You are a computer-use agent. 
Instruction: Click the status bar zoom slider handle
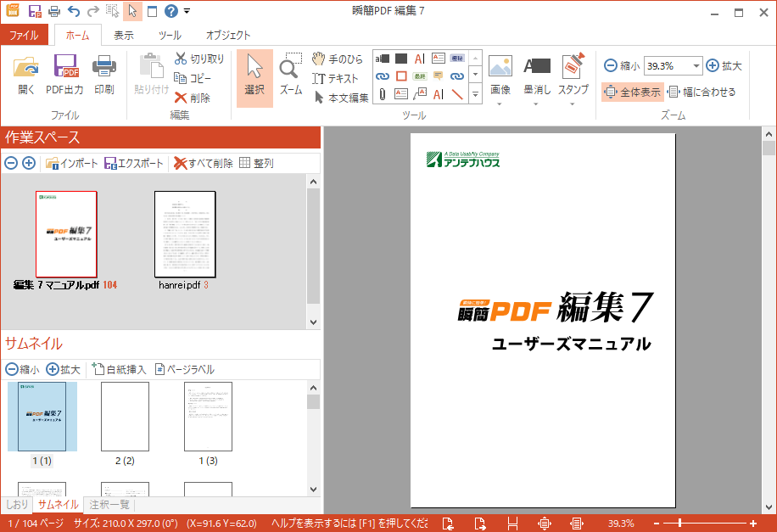[x=680, y=523]
